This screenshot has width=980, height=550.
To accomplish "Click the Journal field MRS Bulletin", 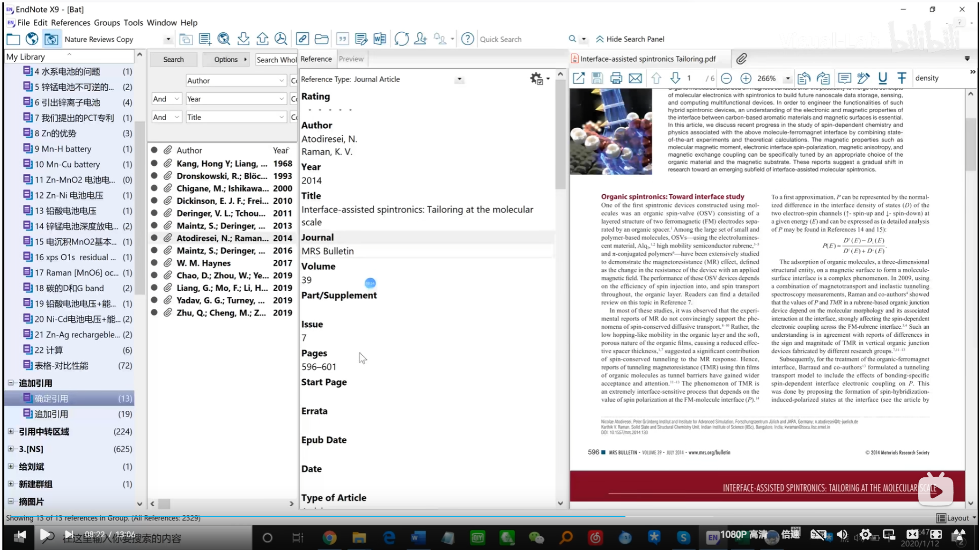I will tap(426, 251).
